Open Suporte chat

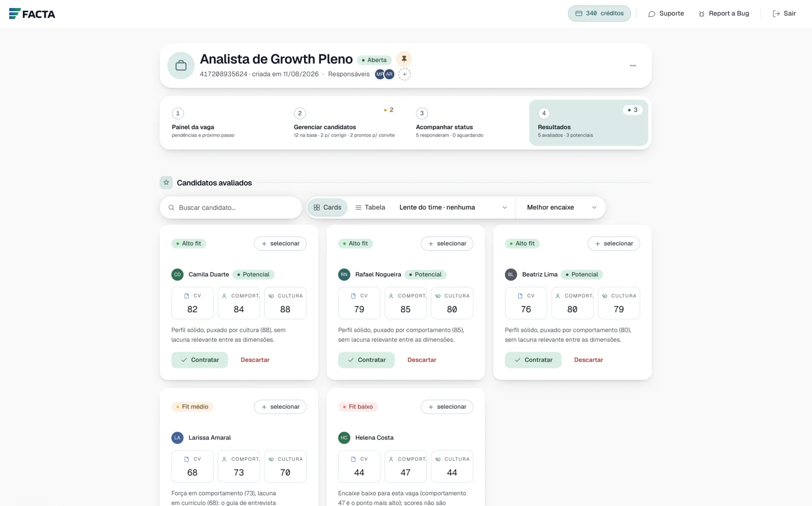tap(666, 14)
